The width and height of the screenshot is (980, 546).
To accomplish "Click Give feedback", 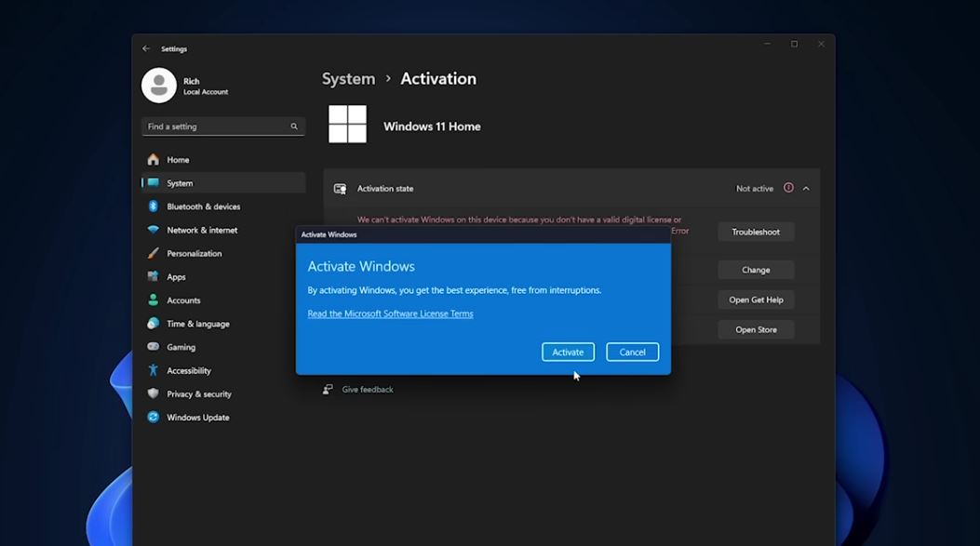I will 369,389.
